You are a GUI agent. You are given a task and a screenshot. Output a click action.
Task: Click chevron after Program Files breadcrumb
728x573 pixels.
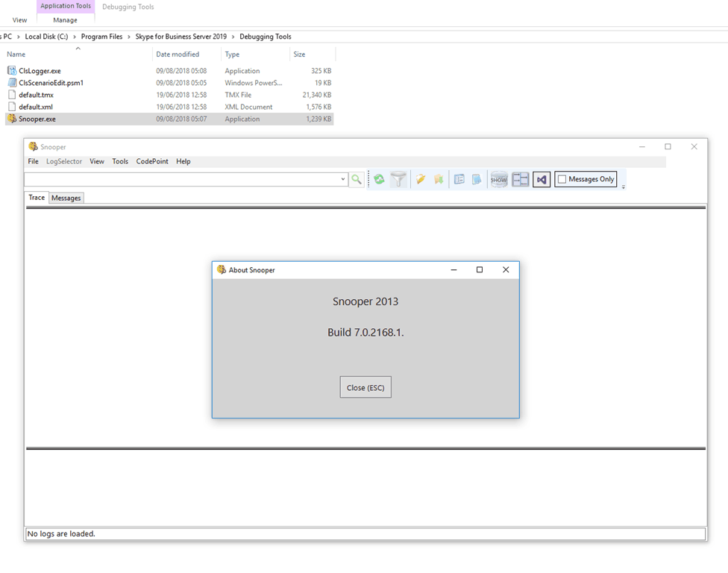coord(129,37)
